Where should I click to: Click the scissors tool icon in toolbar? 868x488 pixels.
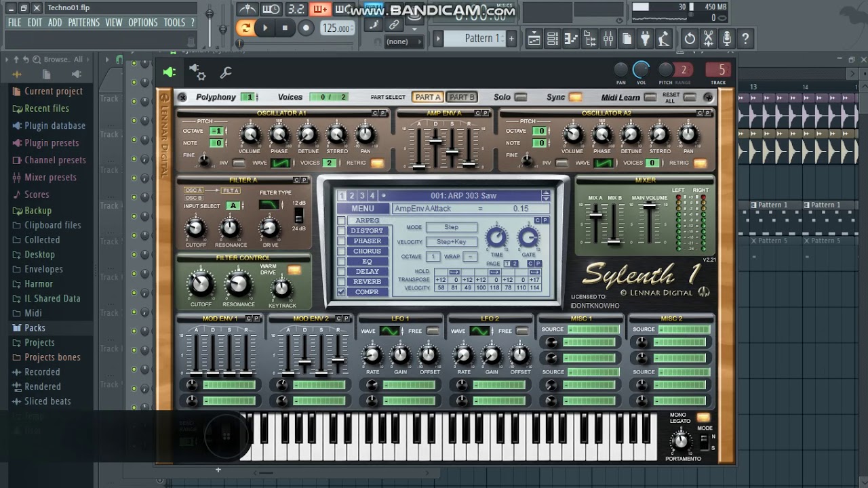pos(709,39)
